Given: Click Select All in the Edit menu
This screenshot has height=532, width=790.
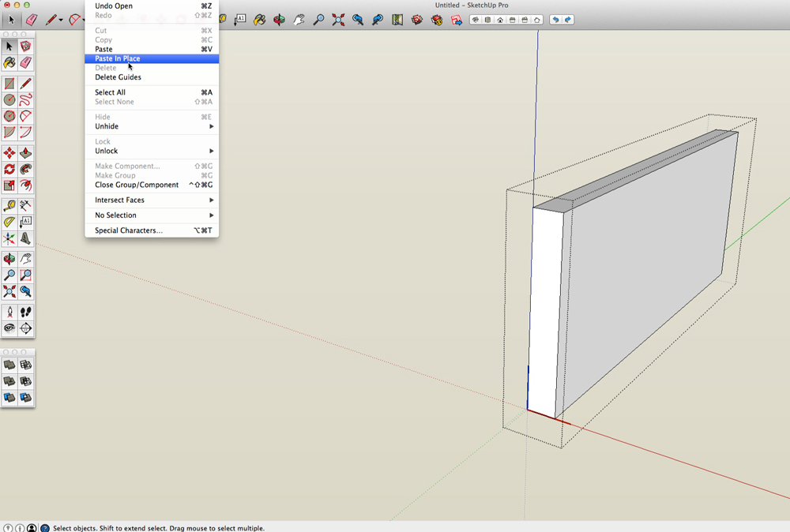Looking at the screenshot, I should 110,92.
